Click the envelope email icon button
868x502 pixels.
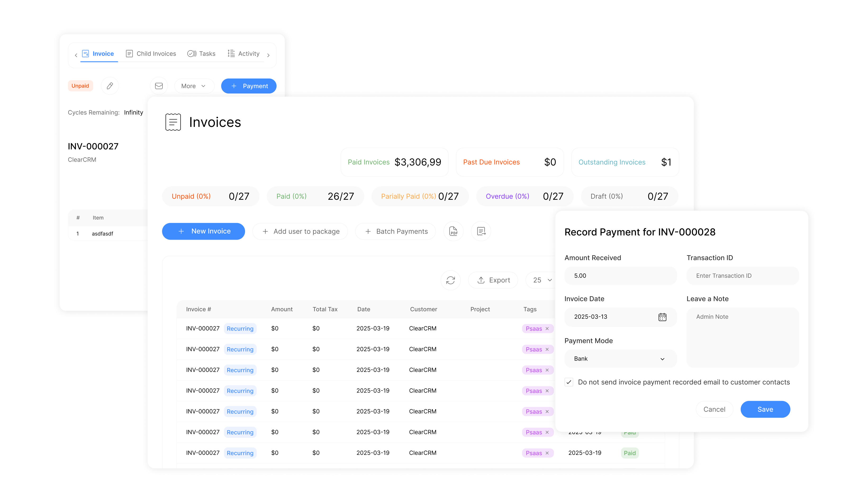click(x=159, y=86)
